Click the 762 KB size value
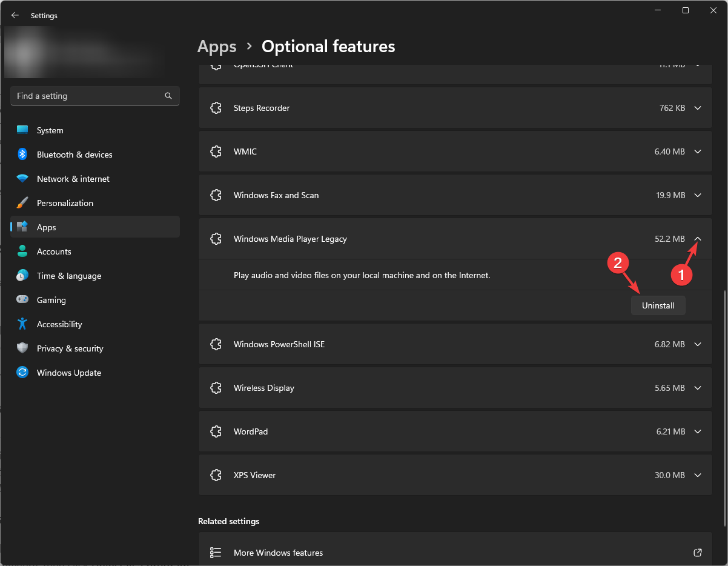Screen dimensions: 728x566 pyautogui.click(x=672, y=108)
